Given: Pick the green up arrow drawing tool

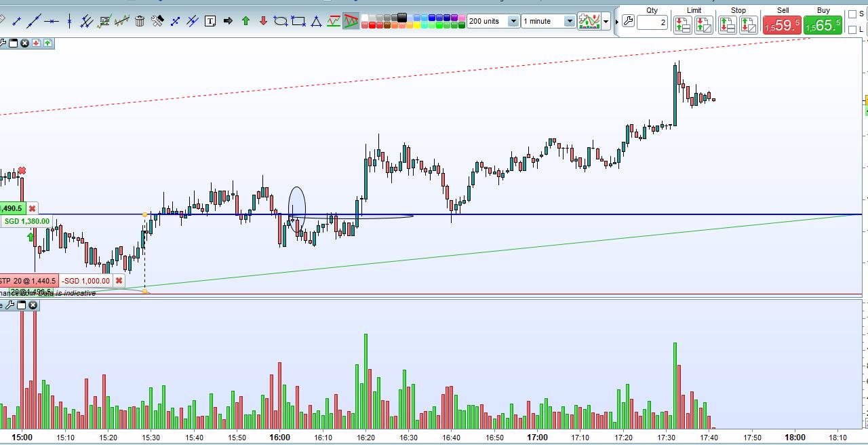Looking at the screenshot, I should coord(245,21).
